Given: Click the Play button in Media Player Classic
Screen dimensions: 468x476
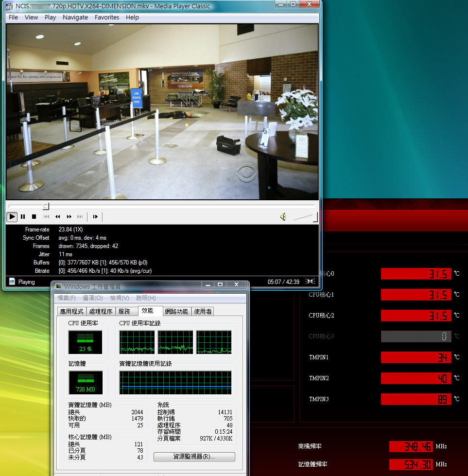Looking at the screenshot, I should pyautogui.click(x=12, y=217).
